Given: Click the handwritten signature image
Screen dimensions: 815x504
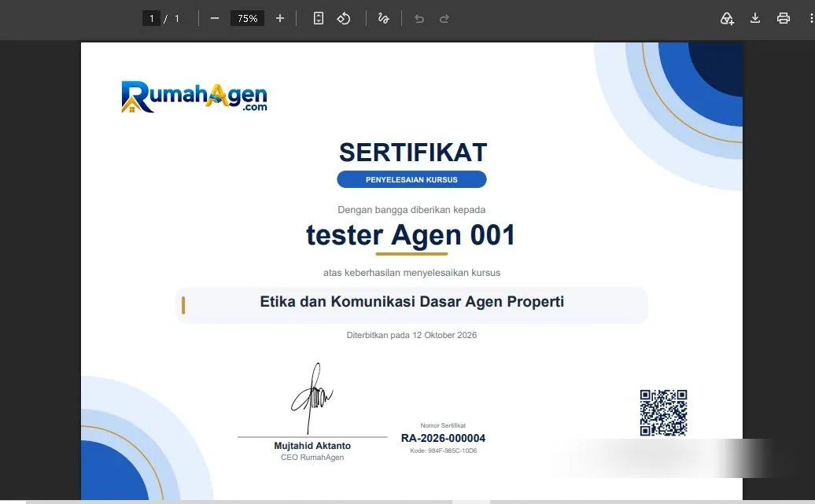Looking at the screenshot, I should coord(313,398).
